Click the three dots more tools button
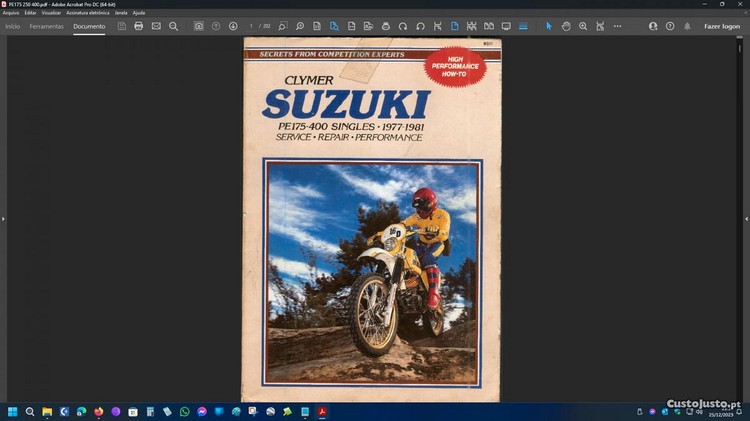The height and width of the screenshot is (421, 750). [617, 26]
